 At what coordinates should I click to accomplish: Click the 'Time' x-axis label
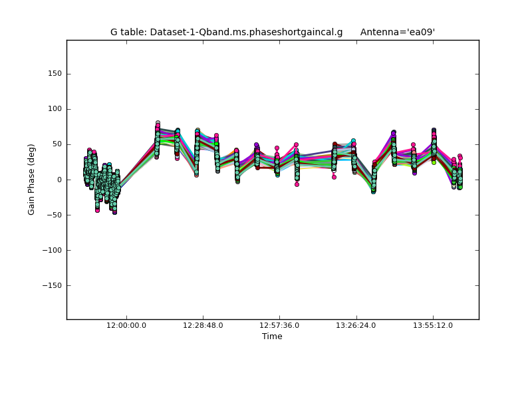[x=272, y=336]
